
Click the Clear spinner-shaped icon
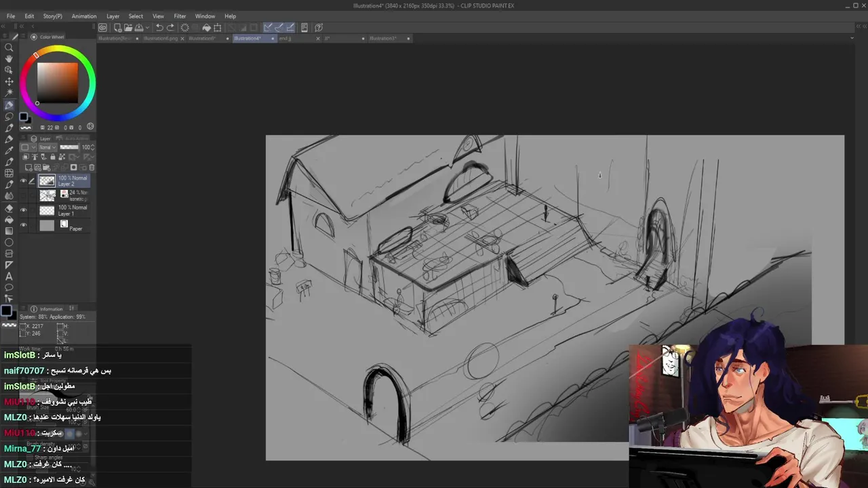pos(184,28)
